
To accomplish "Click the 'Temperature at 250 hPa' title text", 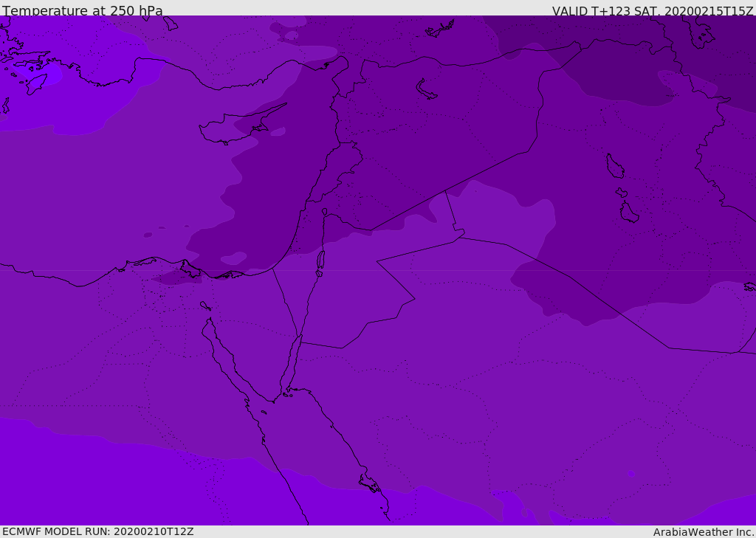I will 83,10.
